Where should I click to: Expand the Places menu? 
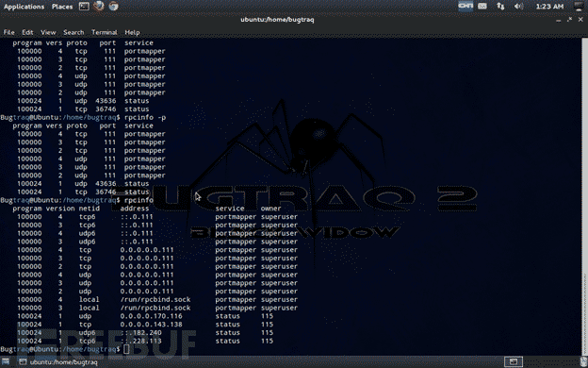point(62,7)
